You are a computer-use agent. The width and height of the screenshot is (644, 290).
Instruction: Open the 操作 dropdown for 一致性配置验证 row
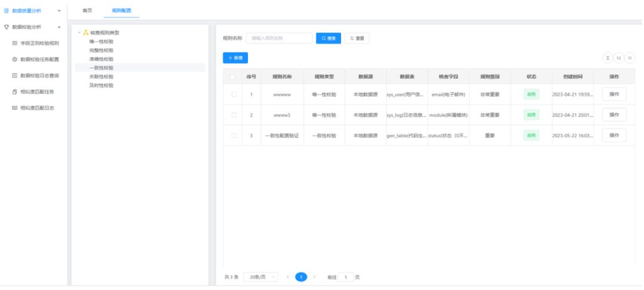pos(614,135)
